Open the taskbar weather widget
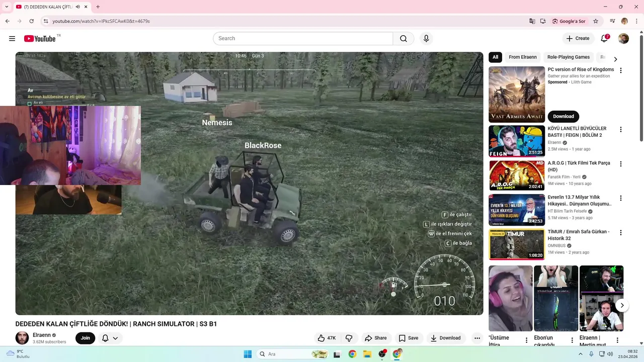The height and width of the screenshot is (362, 644). point(17,353)
